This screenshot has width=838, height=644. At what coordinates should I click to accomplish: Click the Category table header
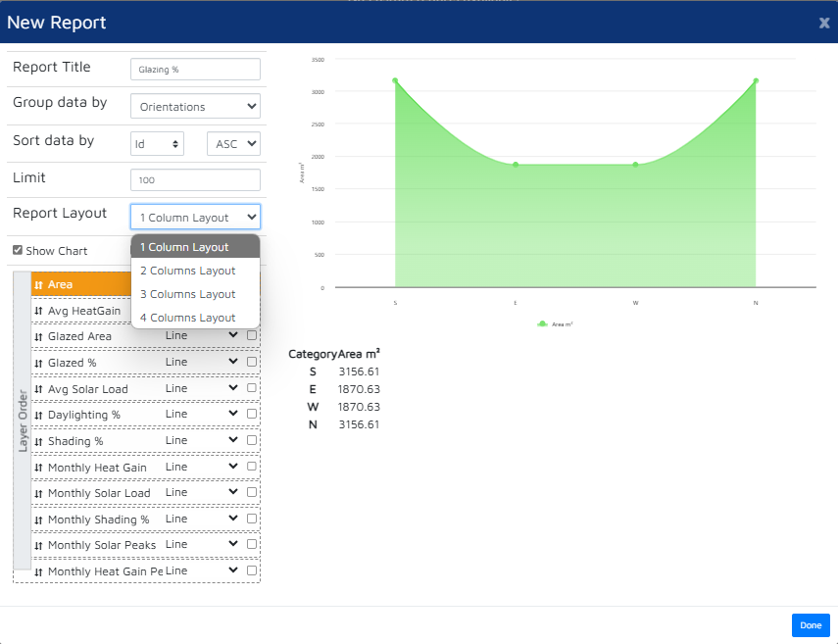[313, 354]
